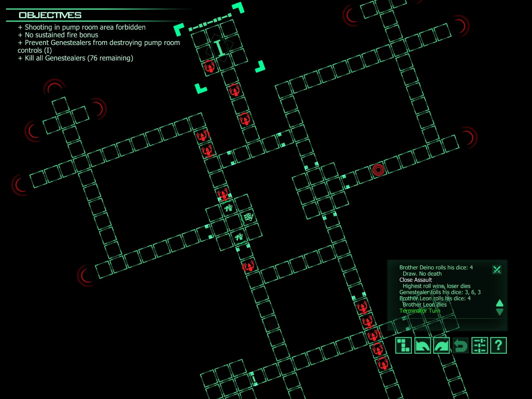532x399 pixels.
Task: Click log line "Brother Deino rolls his dice: 4"
Action: [x=436, y=268]
